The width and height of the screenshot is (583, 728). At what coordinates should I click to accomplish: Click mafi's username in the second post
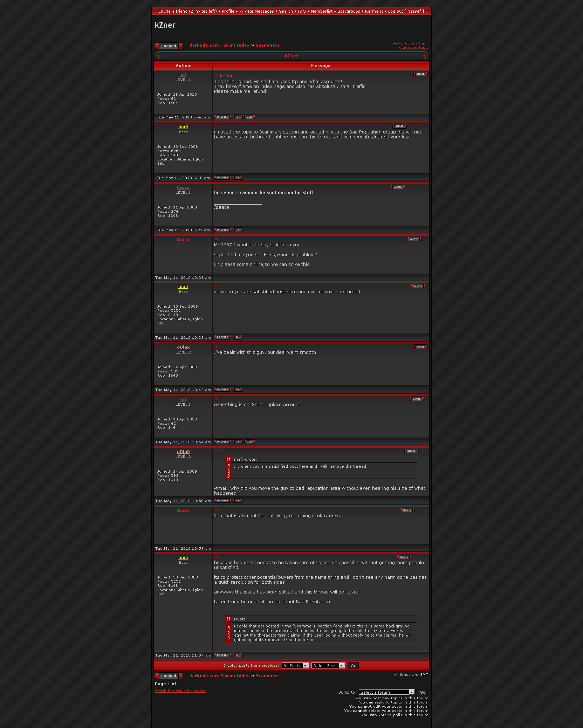tap(183, 127)
